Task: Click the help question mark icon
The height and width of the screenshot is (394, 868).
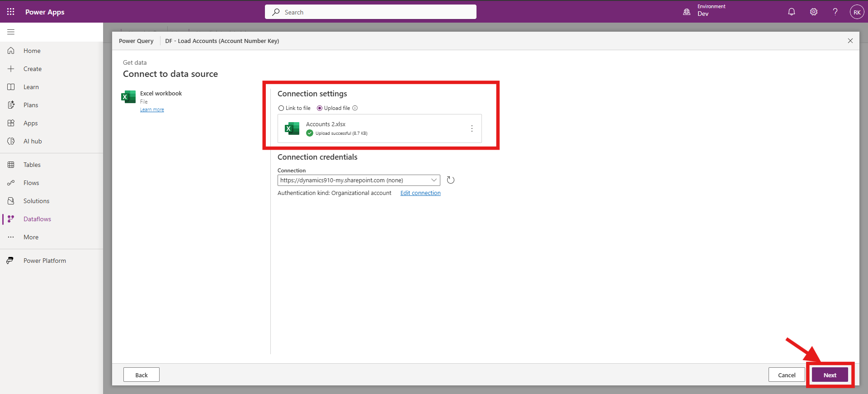Action: [835, 12]
